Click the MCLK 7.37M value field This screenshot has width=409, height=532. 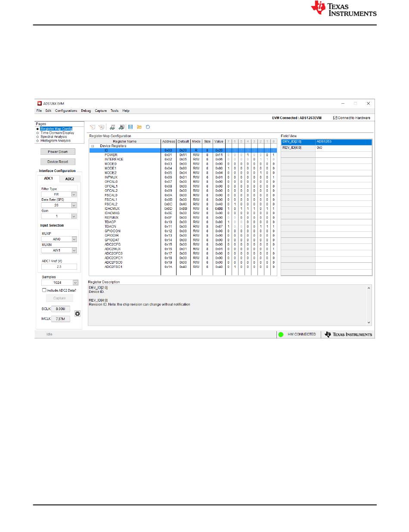(61, 319)
